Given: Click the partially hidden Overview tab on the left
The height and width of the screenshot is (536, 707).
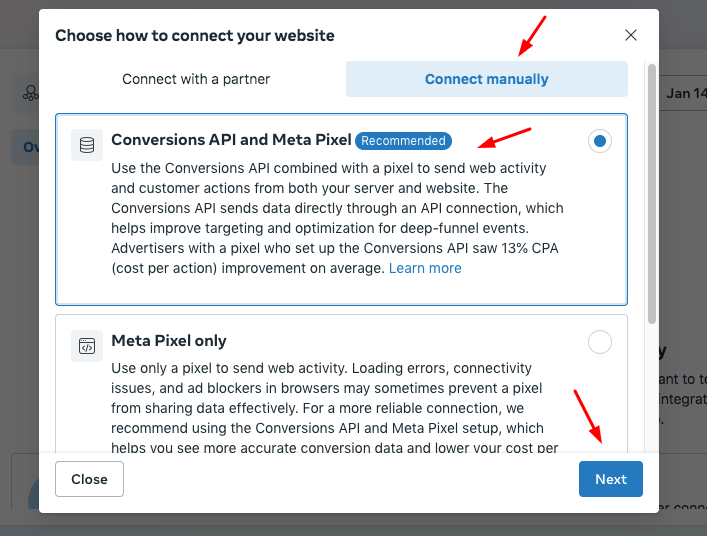Looking at the screenshot, I should coord(26,147).
